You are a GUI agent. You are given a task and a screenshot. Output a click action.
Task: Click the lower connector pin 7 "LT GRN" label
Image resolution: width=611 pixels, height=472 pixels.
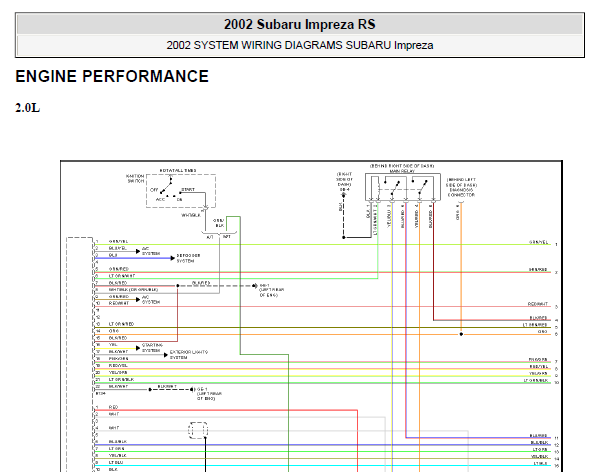coord(117,449)
